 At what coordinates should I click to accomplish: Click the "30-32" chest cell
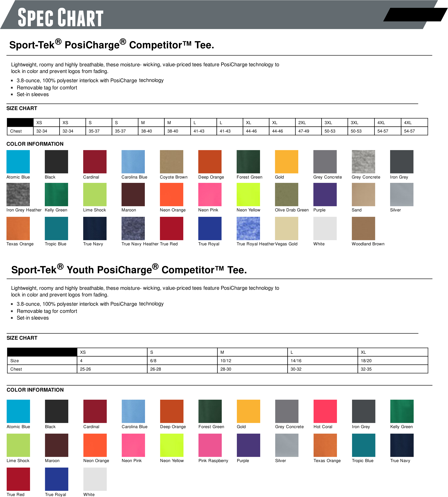(322, 369)
